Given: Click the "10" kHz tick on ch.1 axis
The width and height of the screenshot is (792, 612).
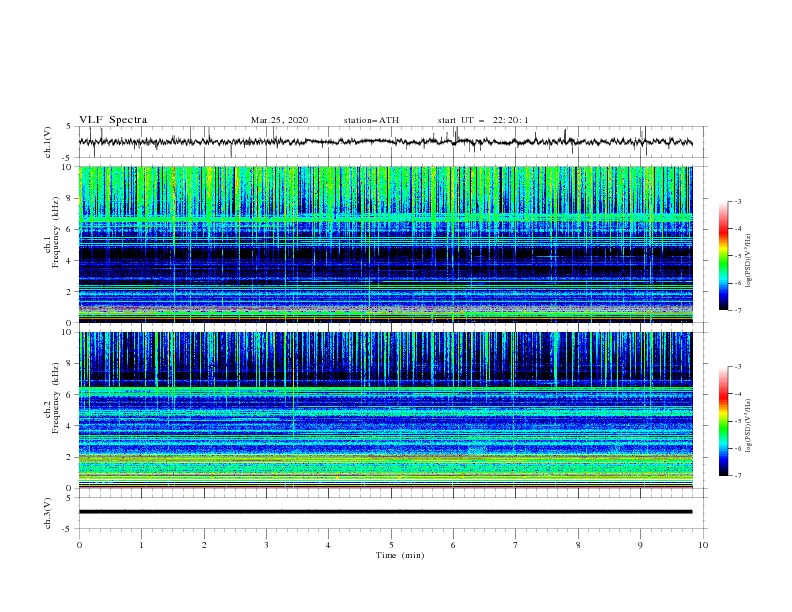Looking at the screenshot, I should coord(67,167).
